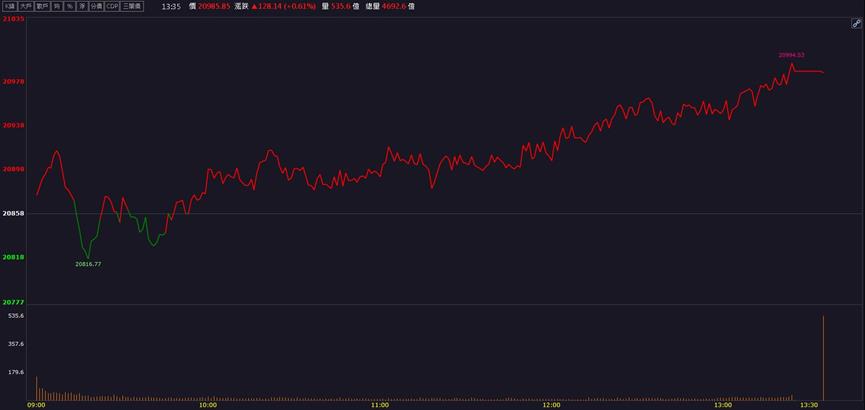This screenshot has width=865, height=410.
Task: Toggle the percent (%) scale button
Action: pyautogui.click(x=70, y=6)
